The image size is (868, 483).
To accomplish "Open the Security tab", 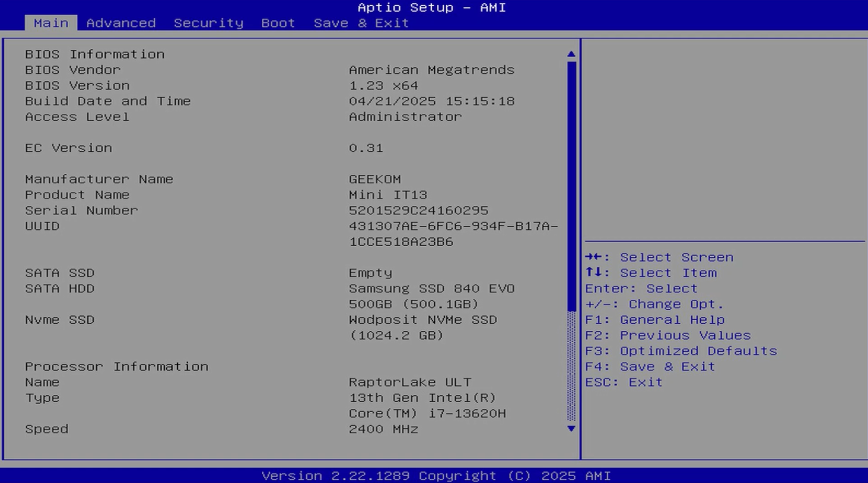I will click(x=208, y=23).
